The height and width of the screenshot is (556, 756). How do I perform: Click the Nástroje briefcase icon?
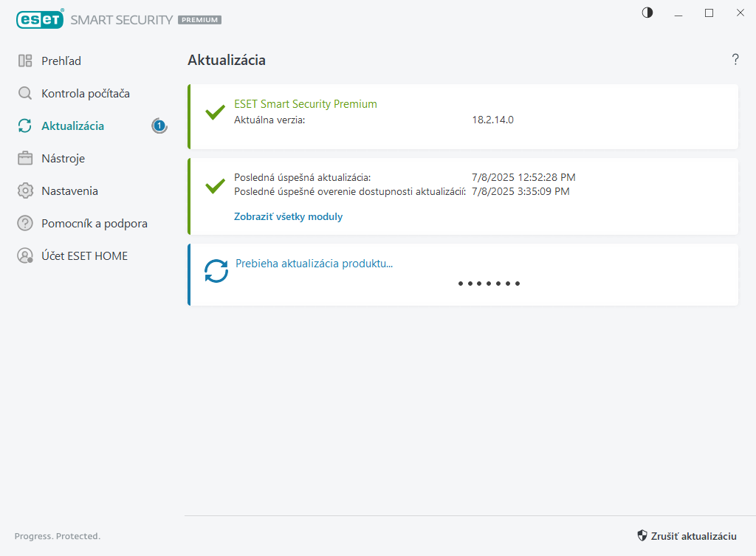pyautogui.click(x=25, y=158)
